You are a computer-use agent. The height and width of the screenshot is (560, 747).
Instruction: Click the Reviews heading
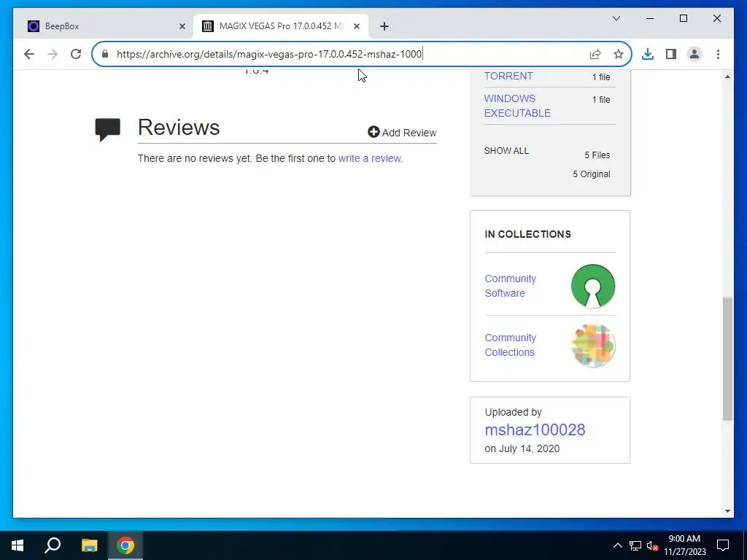tap(179, 128)
